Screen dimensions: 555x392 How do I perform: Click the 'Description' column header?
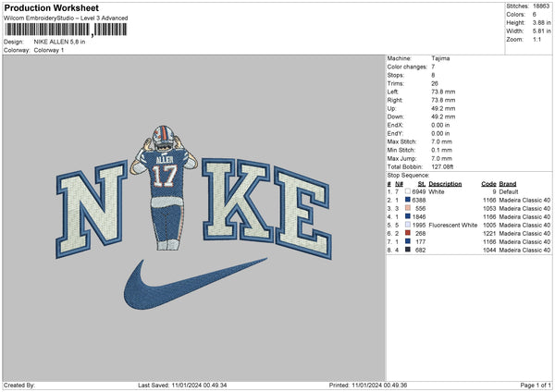[445, 184]
